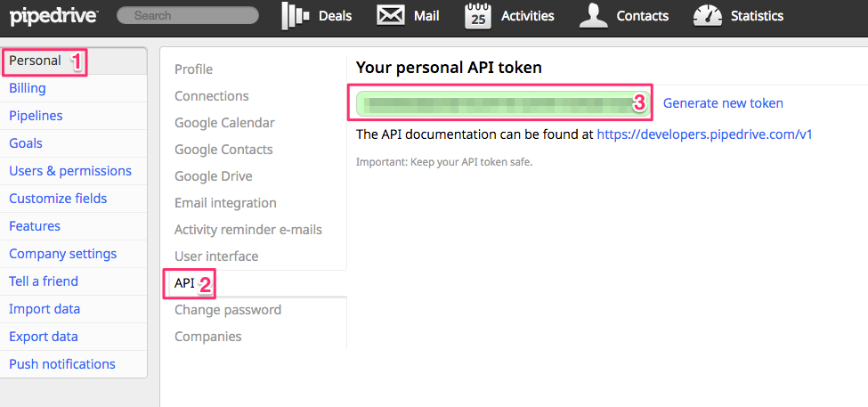This screenshot has width=868, height=407.
Task: Open the Billing settings section
Action: pyautogui.click(x=28, y=88)
